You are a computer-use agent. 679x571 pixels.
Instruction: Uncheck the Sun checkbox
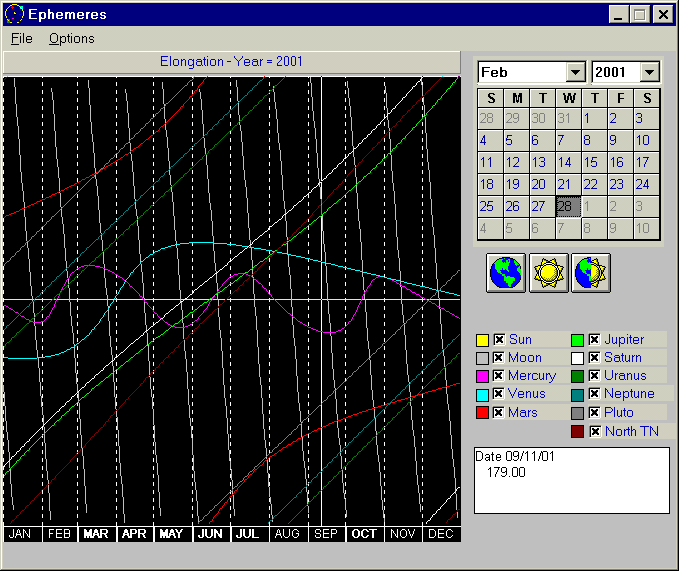[x=499, y=340]
